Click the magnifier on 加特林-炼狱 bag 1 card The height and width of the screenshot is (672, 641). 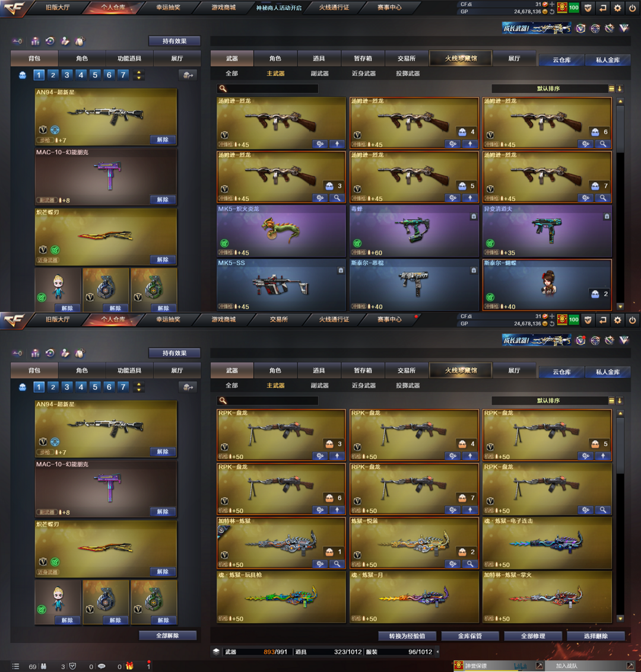[x=337, y=564]
